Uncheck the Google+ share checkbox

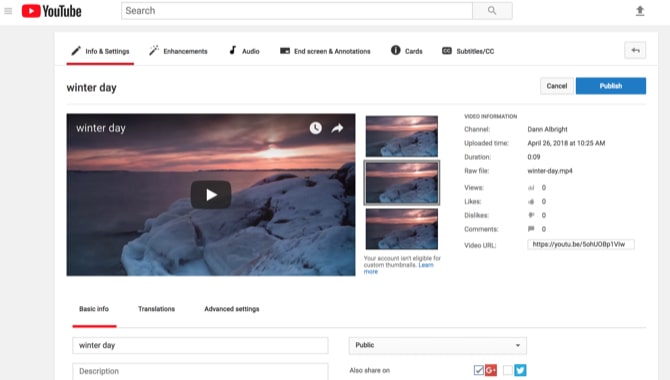[x=479, y=370]
